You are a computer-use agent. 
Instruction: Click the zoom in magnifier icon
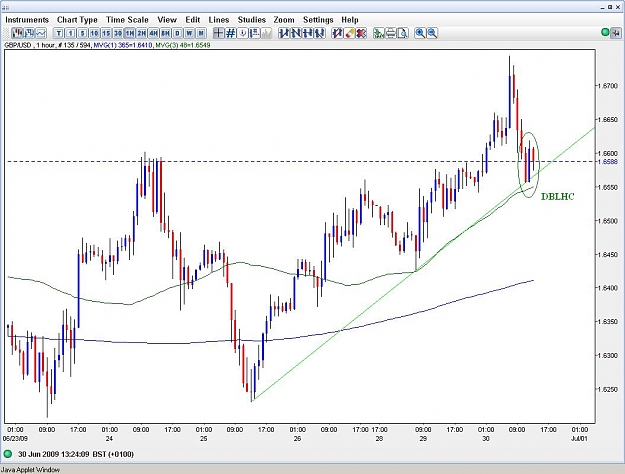[420, 33]
